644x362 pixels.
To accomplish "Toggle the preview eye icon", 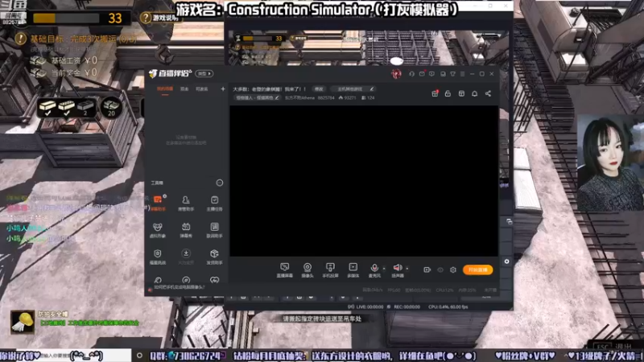I will (x=440, y=269).
